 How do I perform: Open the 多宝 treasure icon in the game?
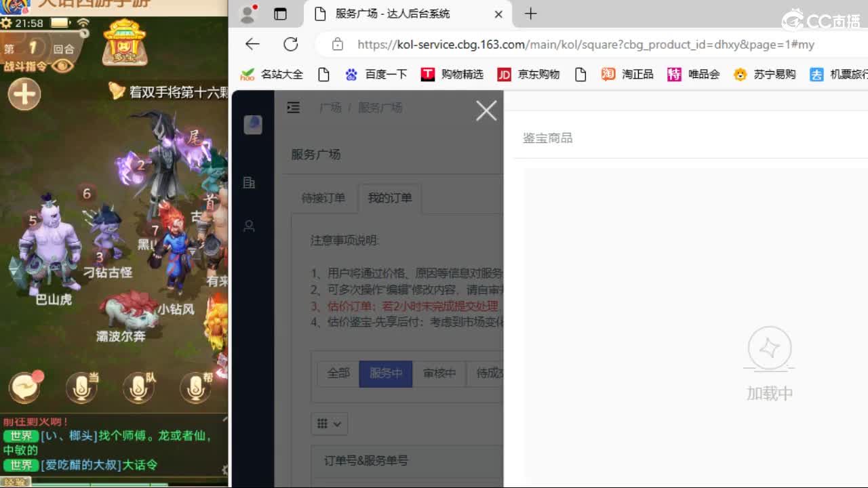124,43
